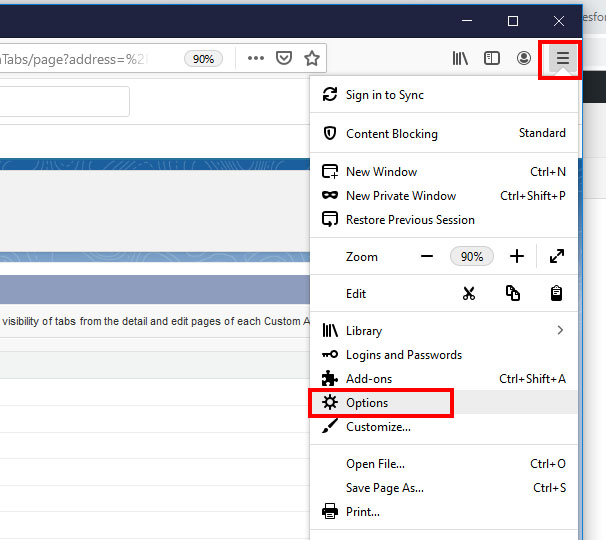Open the page actions ellipsis menu
Screen dimensions: 606x540
click(256, 59)
